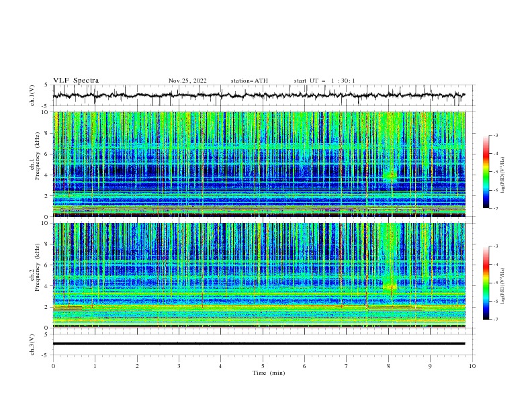This screenshot has height=411, width=532.
Task: Click the 'ch.1(V)' waveform axis label
Action: click(x=32, y=95)
